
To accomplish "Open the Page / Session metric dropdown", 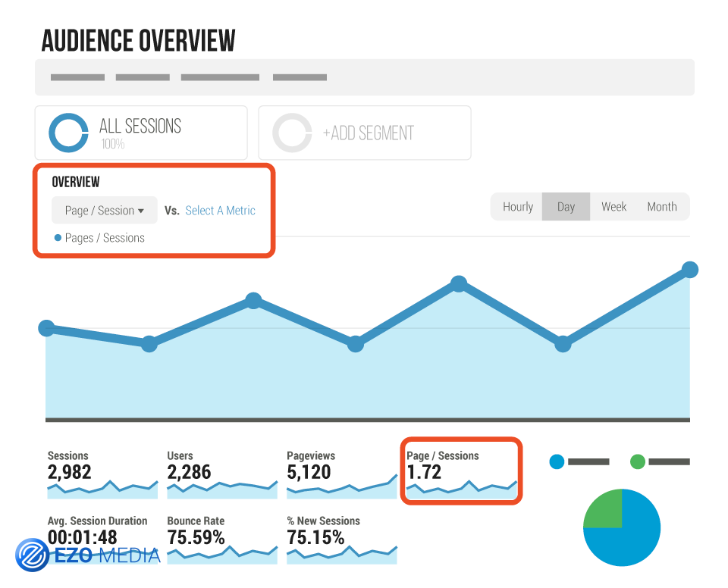I will pyautogui.click(x=105, y=210).
